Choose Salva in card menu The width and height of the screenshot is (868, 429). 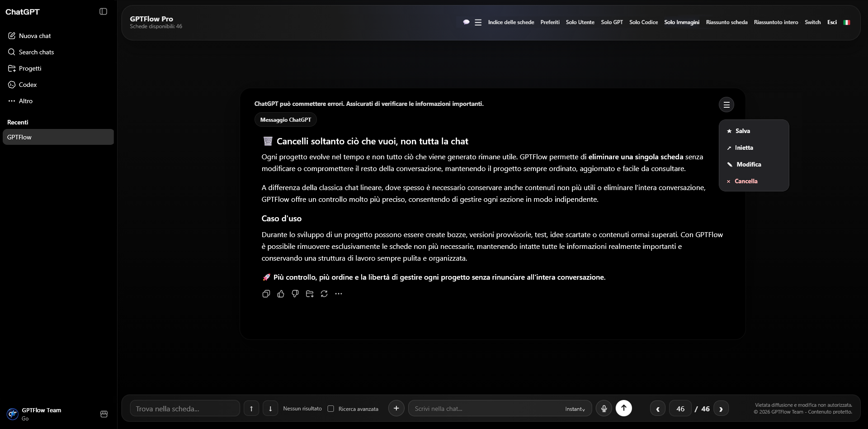(x=754, y=131)
